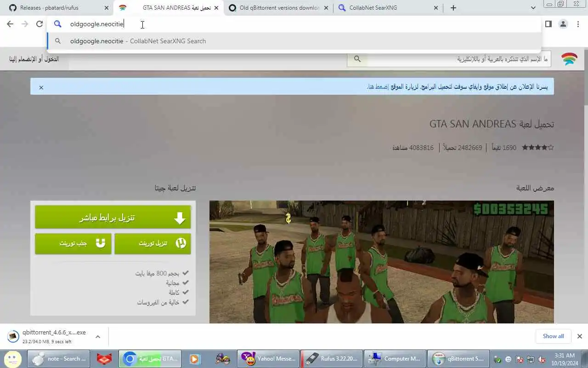Open the CollabNet SearXNG tab
588x368 pixels.
coord(389,8)
